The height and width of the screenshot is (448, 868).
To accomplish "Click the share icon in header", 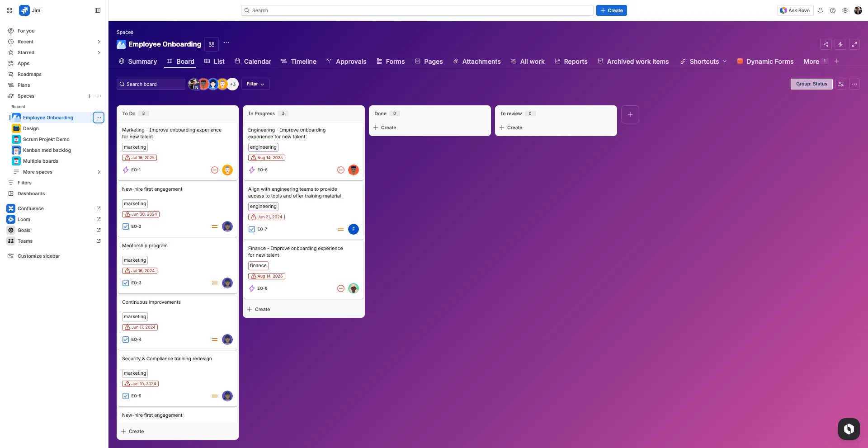I will point(826,44).
